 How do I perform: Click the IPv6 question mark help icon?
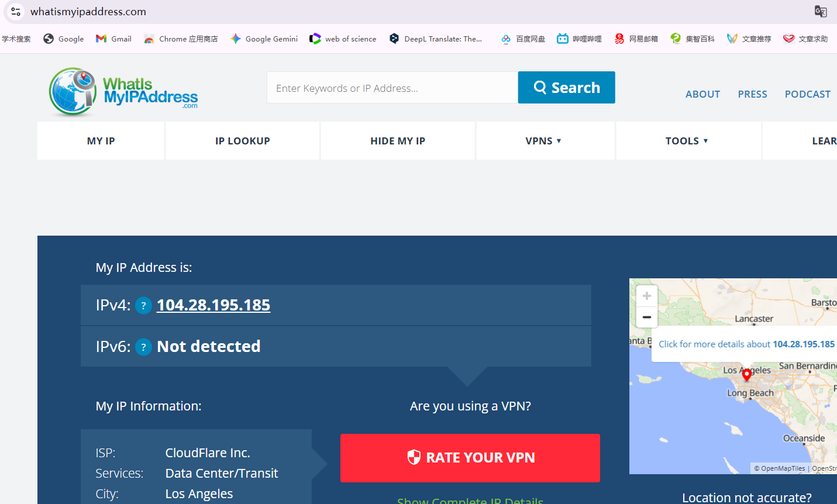[x=143, y=347]
